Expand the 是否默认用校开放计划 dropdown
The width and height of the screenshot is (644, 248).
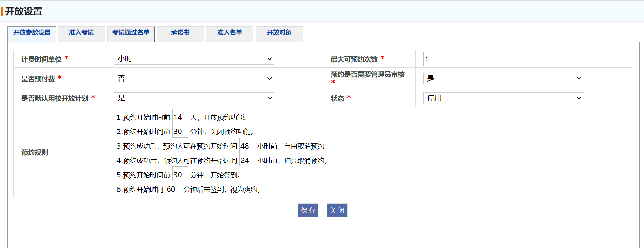pyautogui.click(x=194, y=98)
